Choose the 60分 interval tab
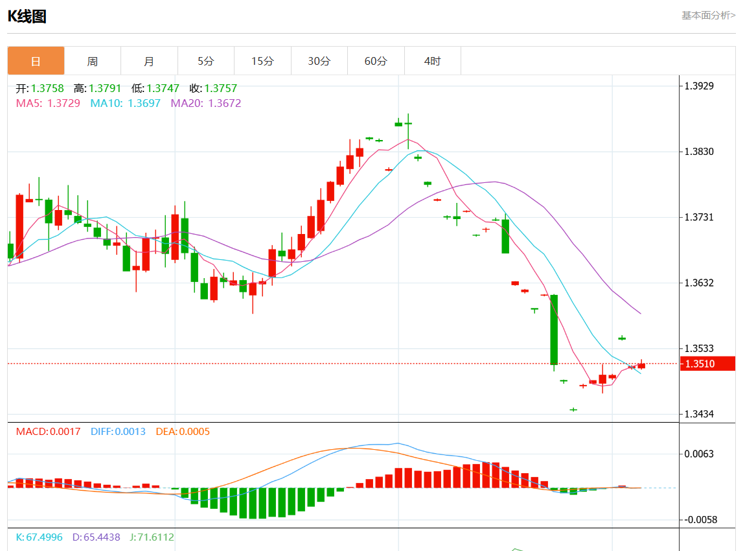The height and width of the screenshot is (551, 756). pos(376,61)
